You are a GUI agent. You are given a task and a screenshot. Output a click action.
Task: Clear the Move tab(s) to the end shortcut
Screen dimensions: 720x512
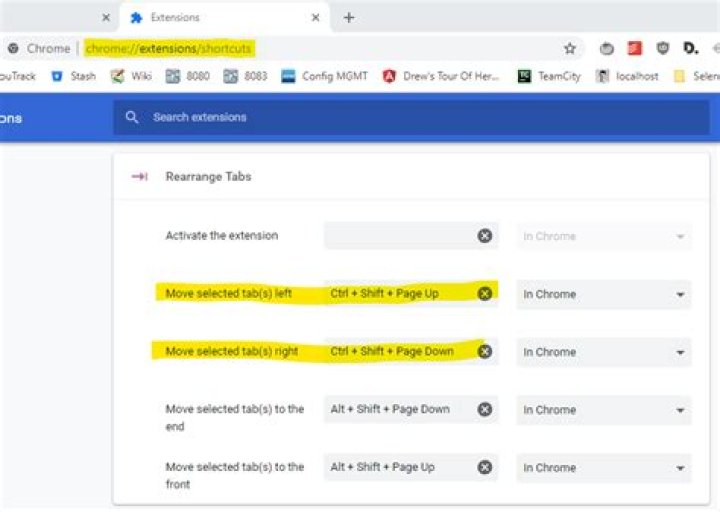click(485, 409)
